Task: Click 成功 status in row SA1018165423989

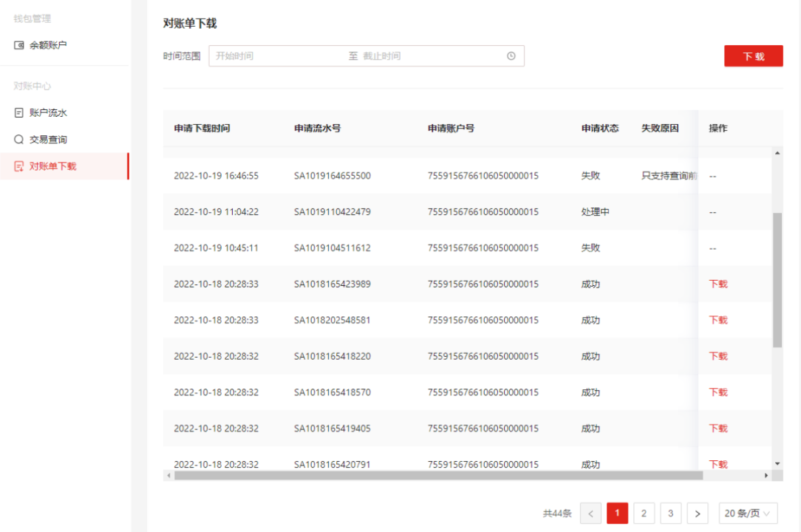Action: pos(590,284)
